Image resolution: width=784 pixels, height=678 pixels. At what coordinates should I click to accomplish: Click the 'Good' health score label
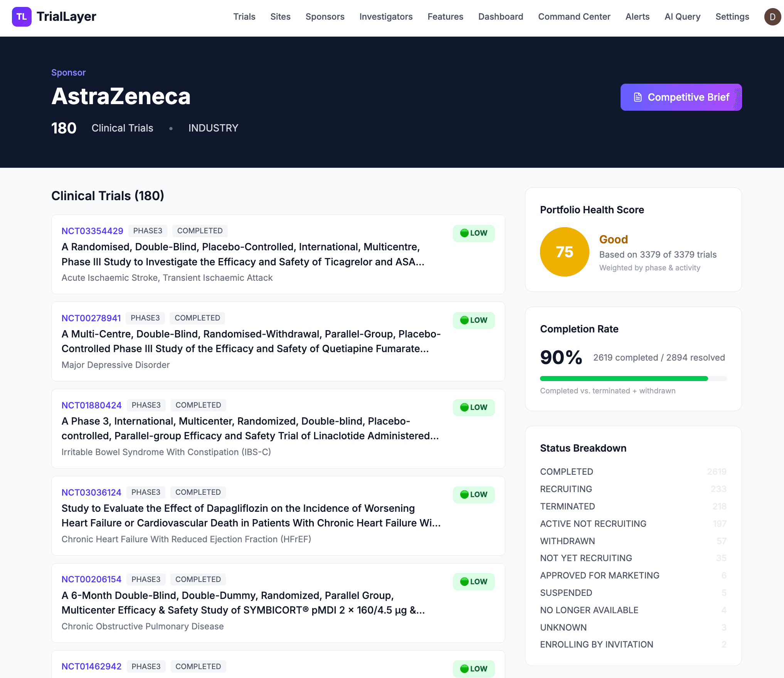click(614, 239)
